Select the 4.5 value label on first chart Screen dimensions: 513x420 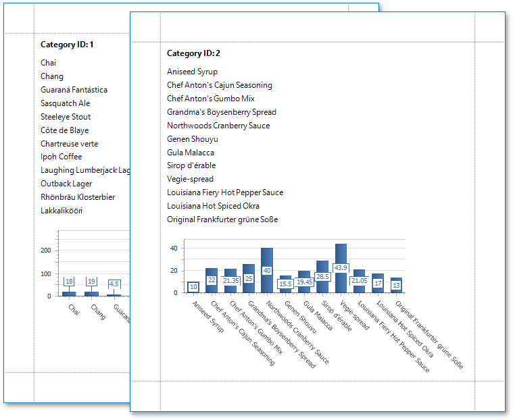click(114, 284)
